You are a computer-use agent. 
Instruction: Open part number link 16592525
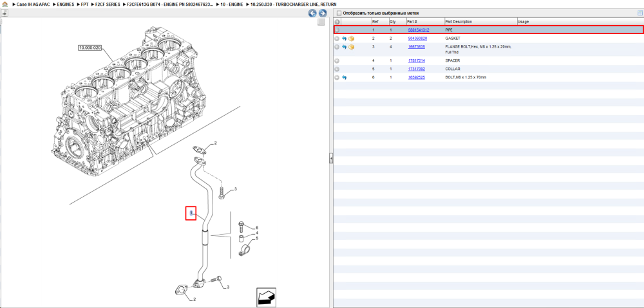(416, 77)
